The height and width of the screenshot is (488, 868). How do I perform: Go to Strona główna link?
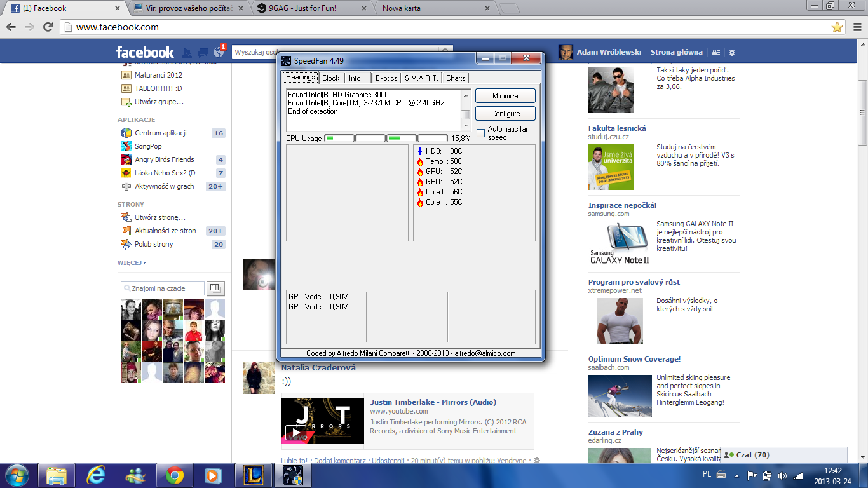pos(677,52)
